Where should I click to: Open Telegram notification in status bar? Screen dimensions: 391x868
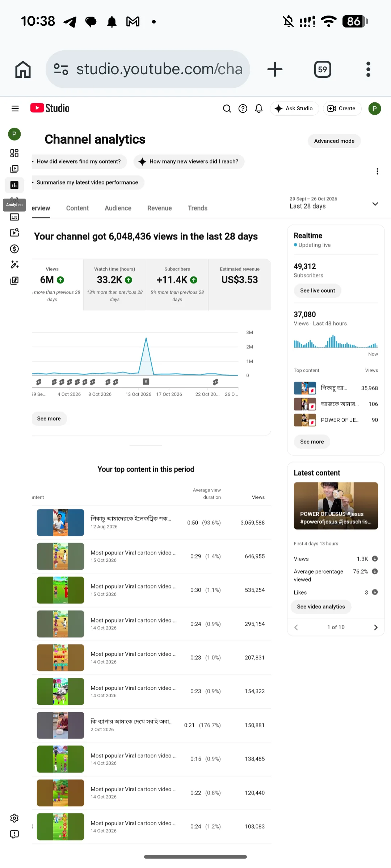pos(70,22)
